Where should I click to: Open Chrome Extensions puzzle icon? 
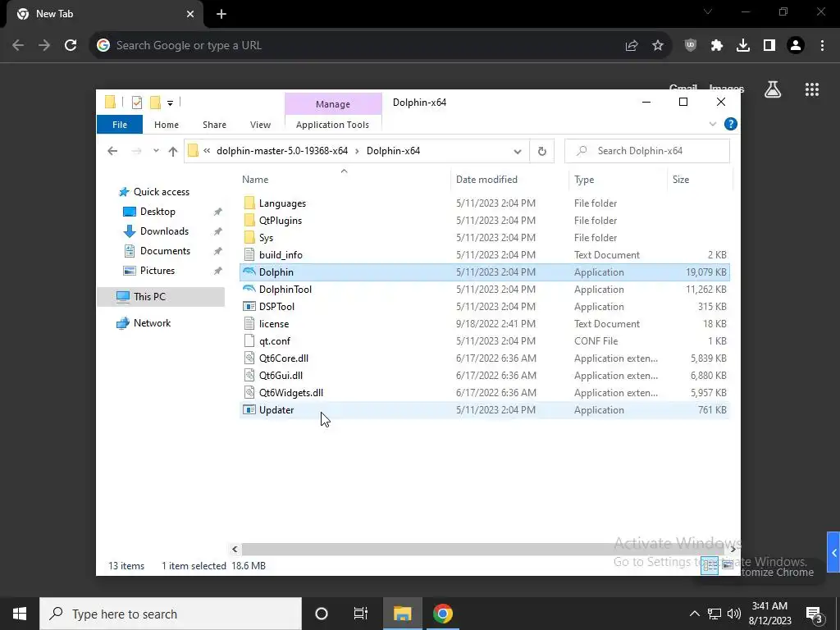click(x=716, y=46)
